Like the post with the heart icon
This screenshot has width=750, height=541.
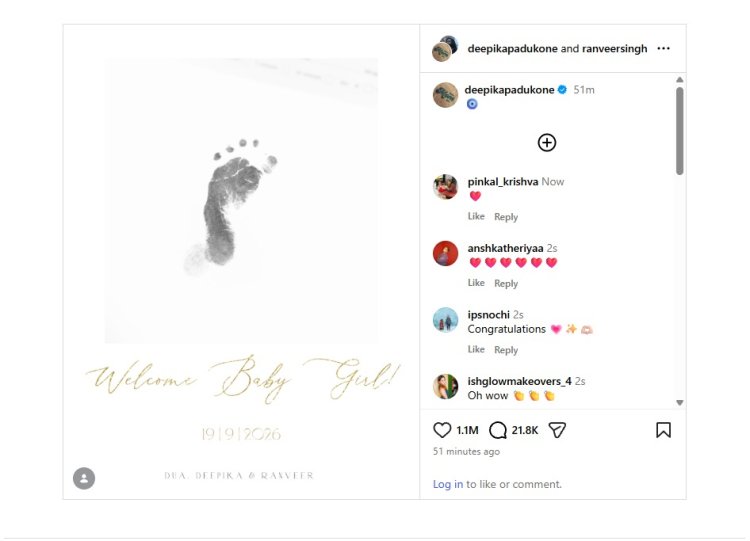click(x=442, y=430)
